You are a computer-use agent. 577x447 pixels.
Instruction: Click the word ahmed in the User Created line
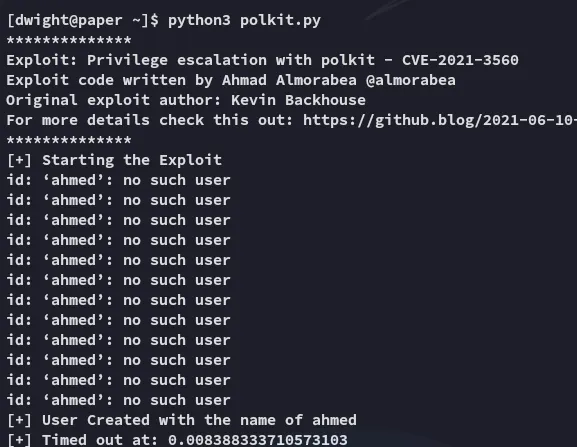[334, 420]
